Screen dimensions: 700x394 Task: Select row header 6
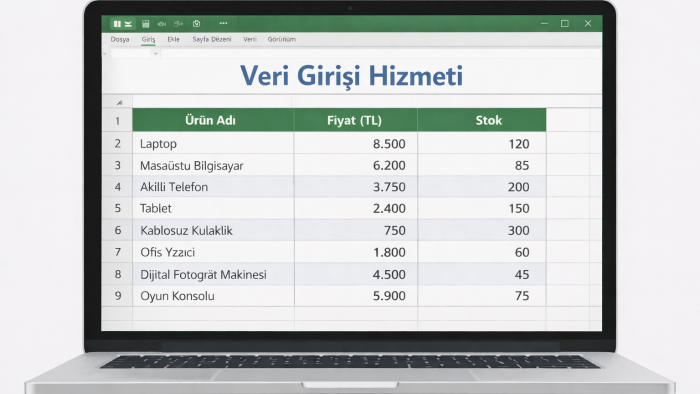click(x=117, y=230)
